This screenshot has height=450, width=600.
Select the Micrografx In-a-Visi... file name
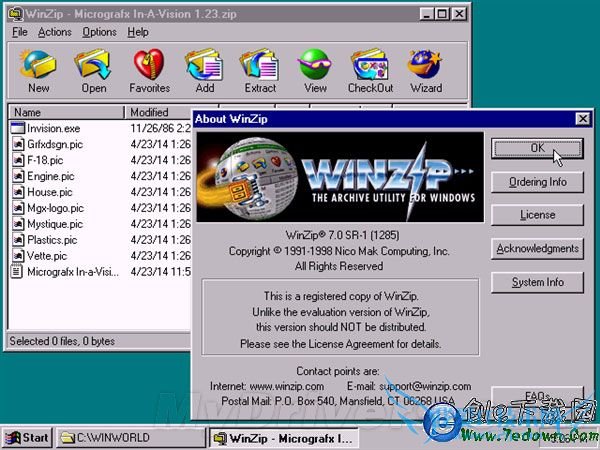tap(73, 272)
